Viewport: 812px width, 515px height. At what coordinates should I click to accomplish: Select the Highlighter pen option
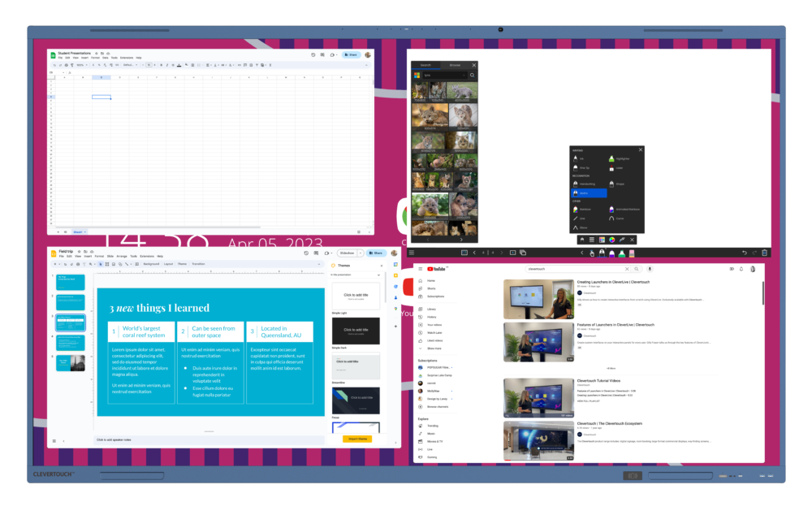(620, 158)
